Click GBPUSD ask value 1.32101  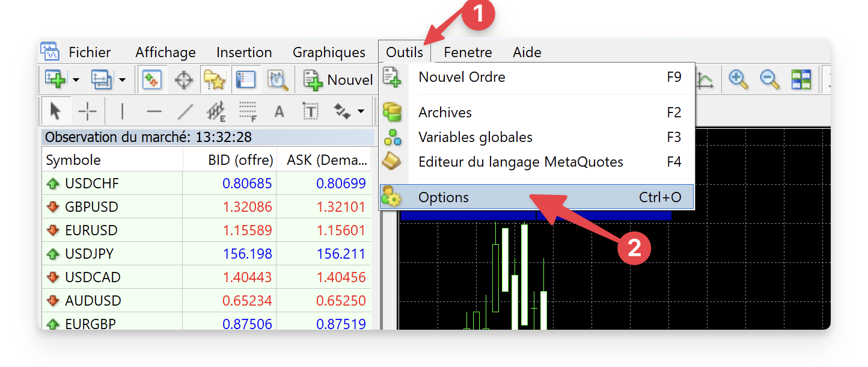[341, 207]
